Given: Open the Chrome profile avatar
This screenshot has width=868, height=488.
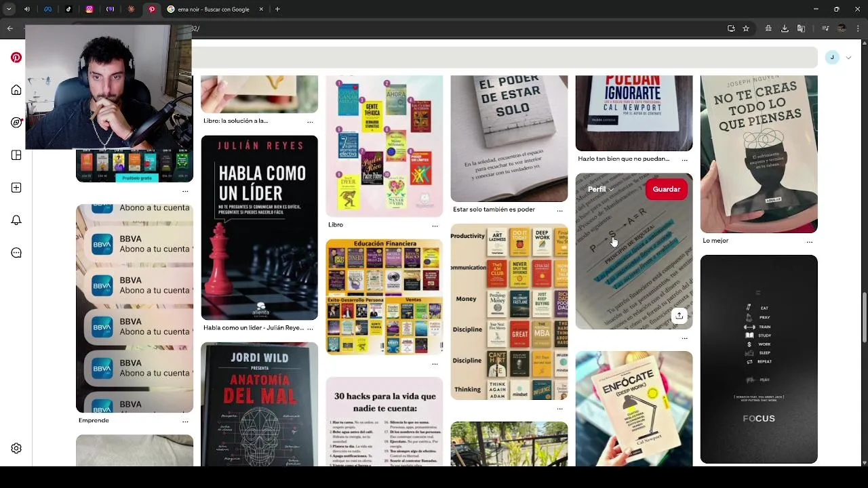Looking at the screenshot, I should tap(842, 28).
